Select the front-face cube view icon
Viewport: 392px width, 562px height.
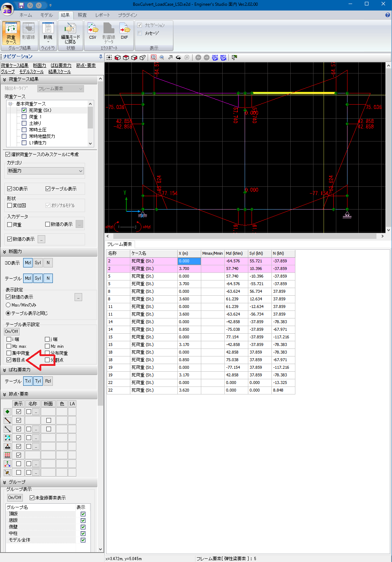click(x=118, y=58)
